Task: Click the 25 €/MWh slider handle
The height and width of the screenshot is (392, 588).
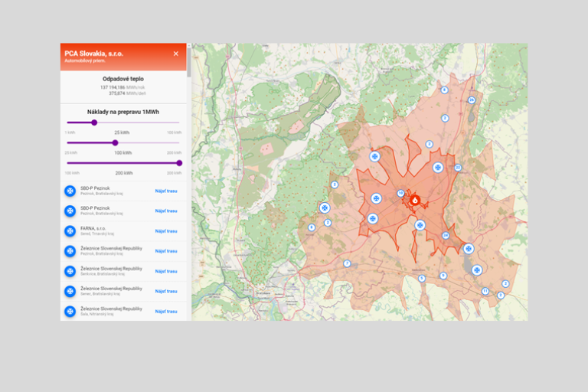Action: pyautogui.click(x=94, y=122)
